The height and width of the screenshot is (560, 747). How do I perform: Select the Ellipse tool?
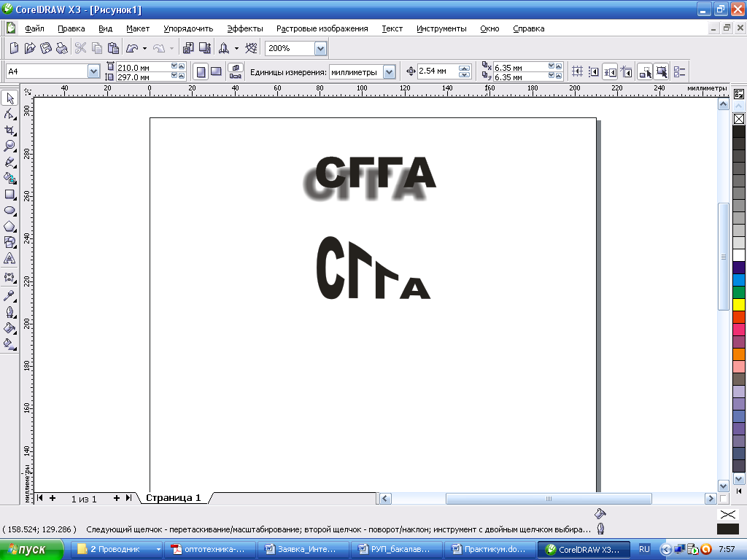point(9,211)
